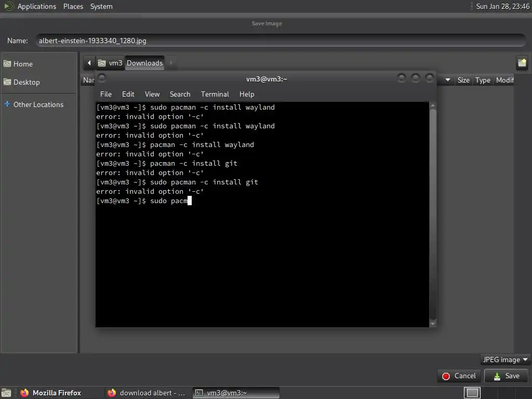Open Other Locations in the sidebar
532x399 pixels.
pyautogui.click(x=38, y=104)
